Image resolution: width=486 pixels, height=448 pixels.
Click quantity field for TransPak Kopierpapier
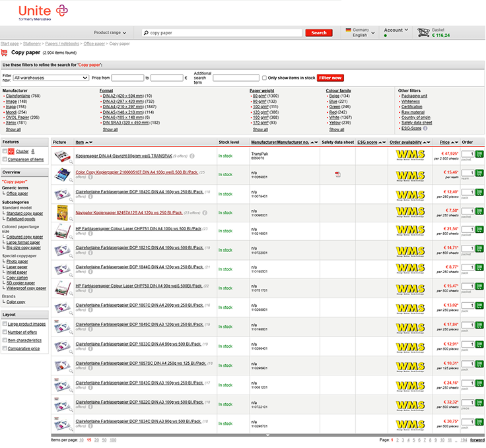click(468, 154)
